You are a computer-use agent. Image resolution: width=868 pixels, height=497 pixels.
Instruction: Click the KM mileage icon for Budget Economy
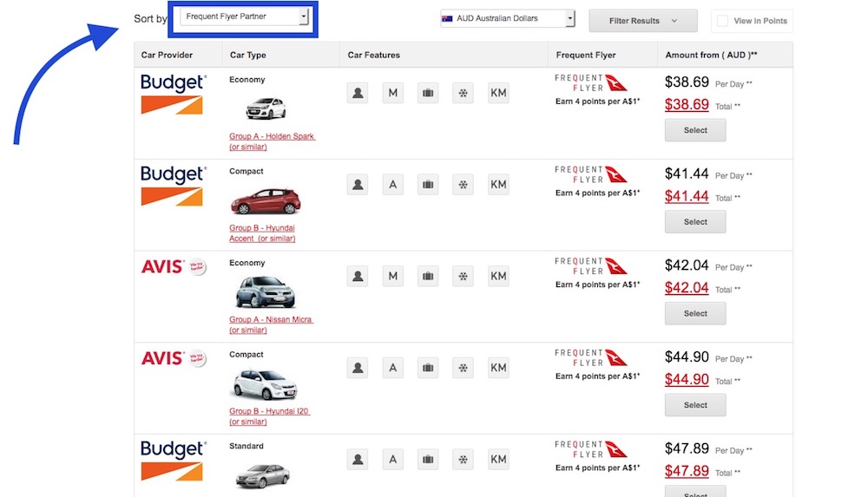498,93
